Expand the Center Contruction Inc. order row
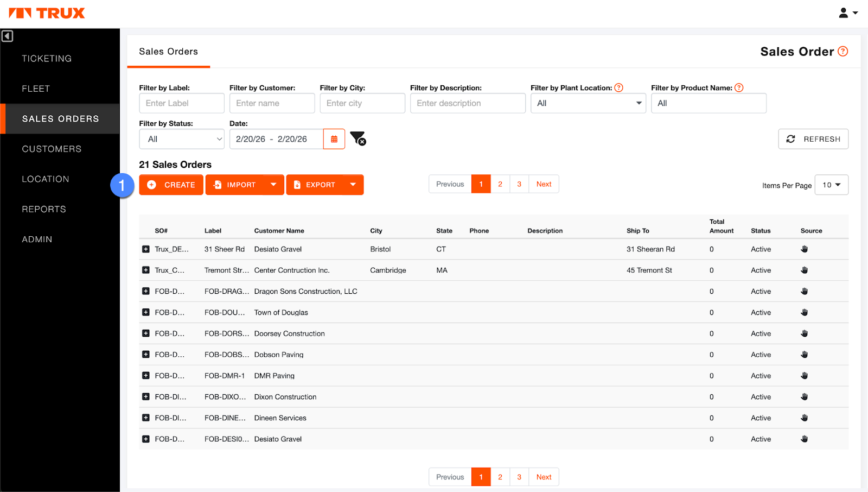The height and width of the screenshot is (492, 868). pos(146,270)
